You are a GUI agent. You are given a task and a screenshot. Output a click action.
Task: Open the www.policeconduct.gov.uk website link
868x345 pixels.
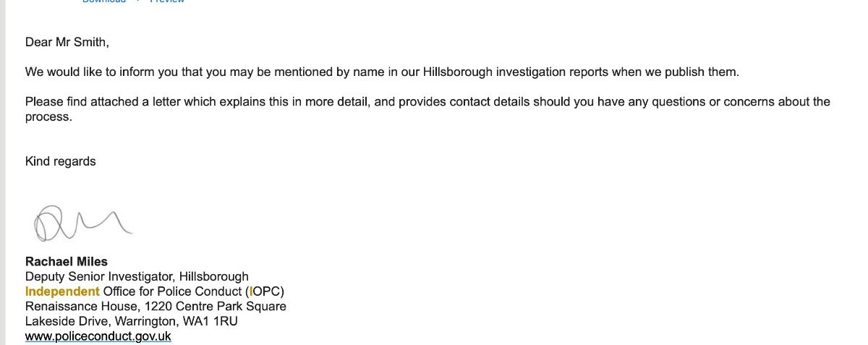click(x=98, y=336)
